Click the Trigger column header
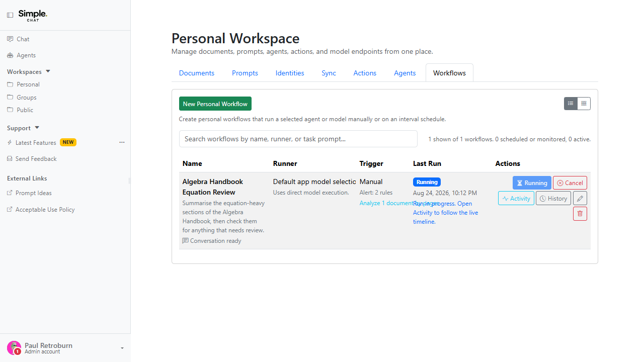 (371, 163)
